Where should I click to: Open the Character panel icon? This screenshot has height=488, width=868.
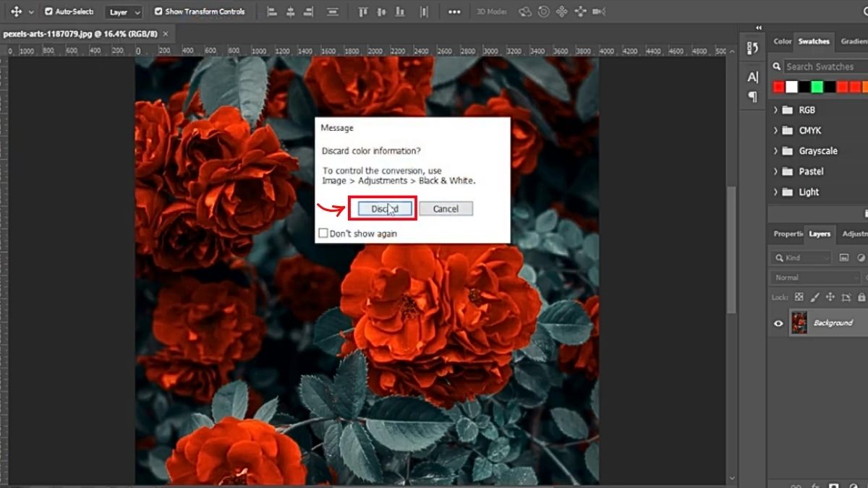(752, 77)
